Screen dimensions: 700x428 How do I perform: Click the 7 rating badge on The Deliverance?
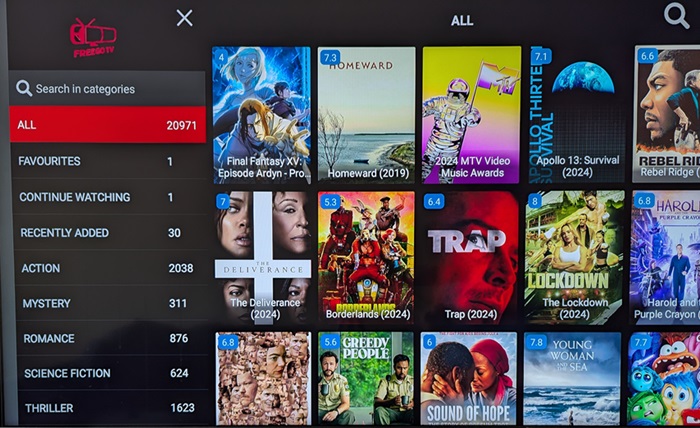click(223, 202)
